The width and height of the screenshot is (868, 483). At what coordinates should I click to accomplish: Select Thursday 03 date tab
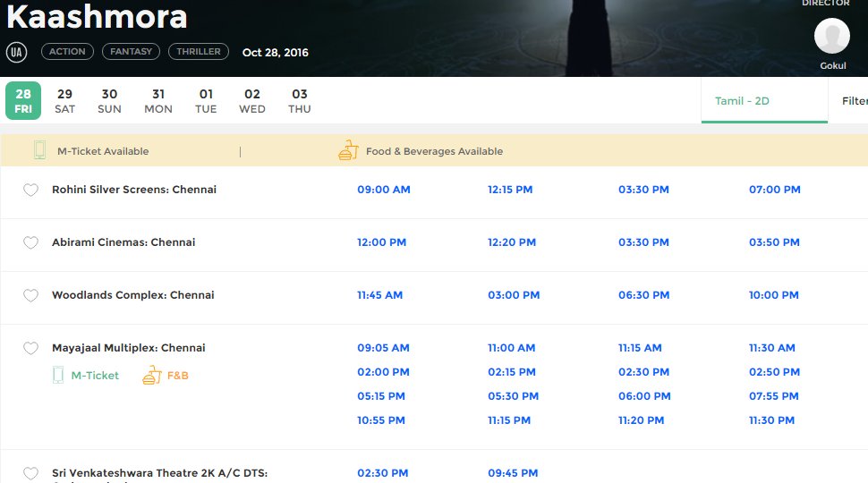tap(300, 101)
